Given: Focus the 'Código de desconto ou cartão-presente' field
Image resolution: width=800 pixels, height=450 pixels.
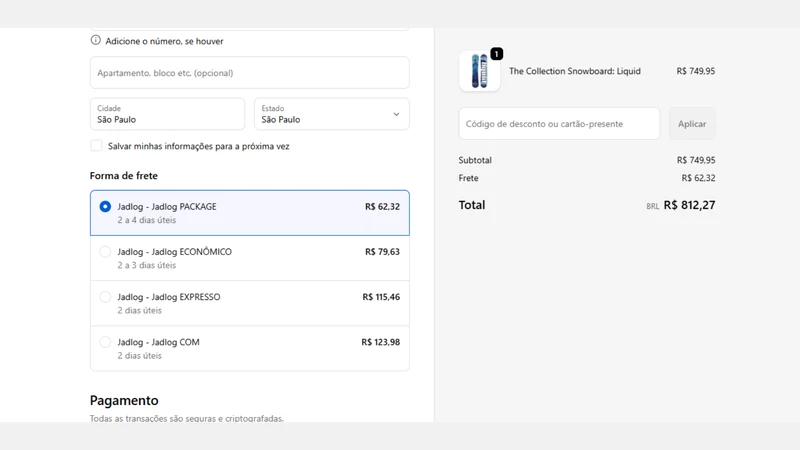Looking at the screenshot, I should tap(559, 123).
